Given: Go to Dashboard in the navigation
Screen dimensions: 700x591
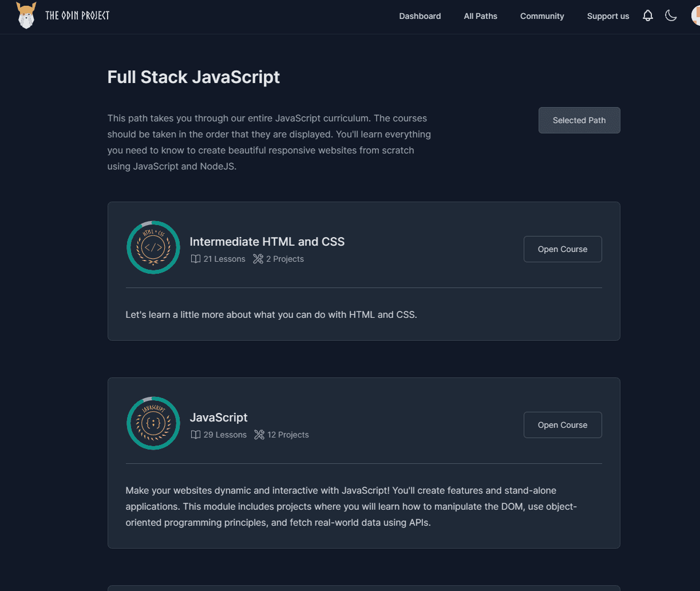Looking at the screenshot, I should [x=420, y=16].
